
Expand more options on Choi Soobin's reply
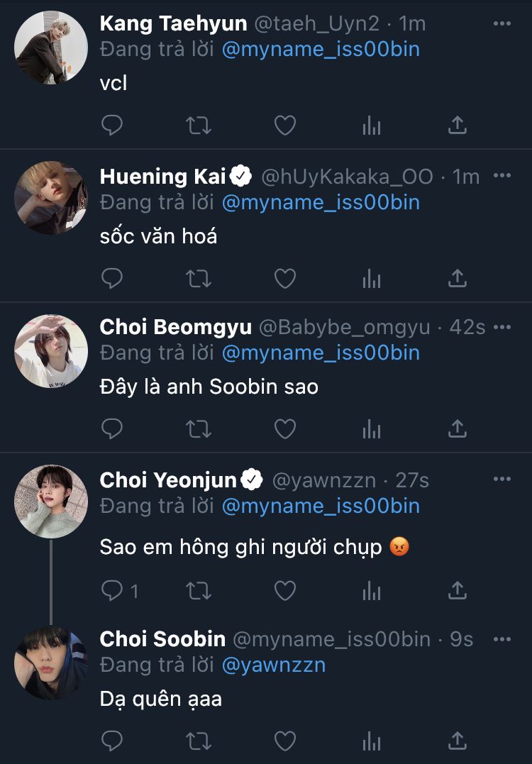[501, 639]
